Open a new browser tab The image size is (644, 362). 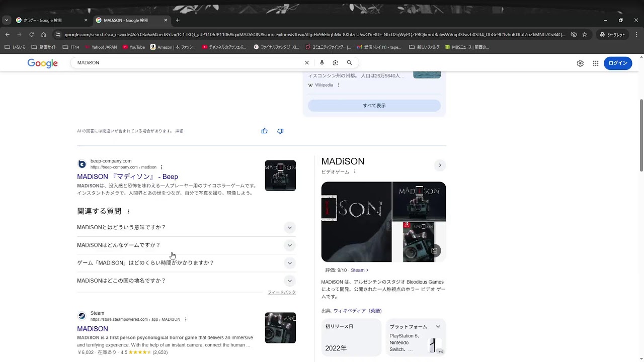178,20
